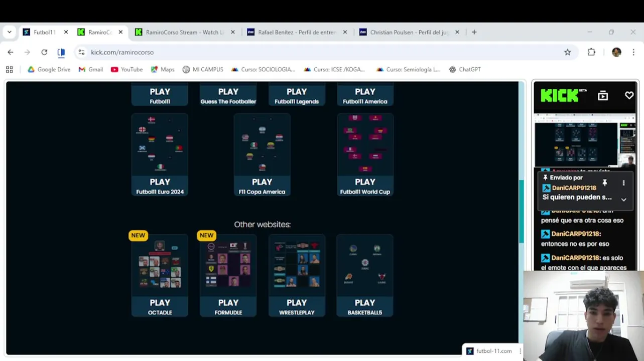Click the World Cup flags thumbnail
The width and height of the screenshot is (644, 361).
coord(365,145)
